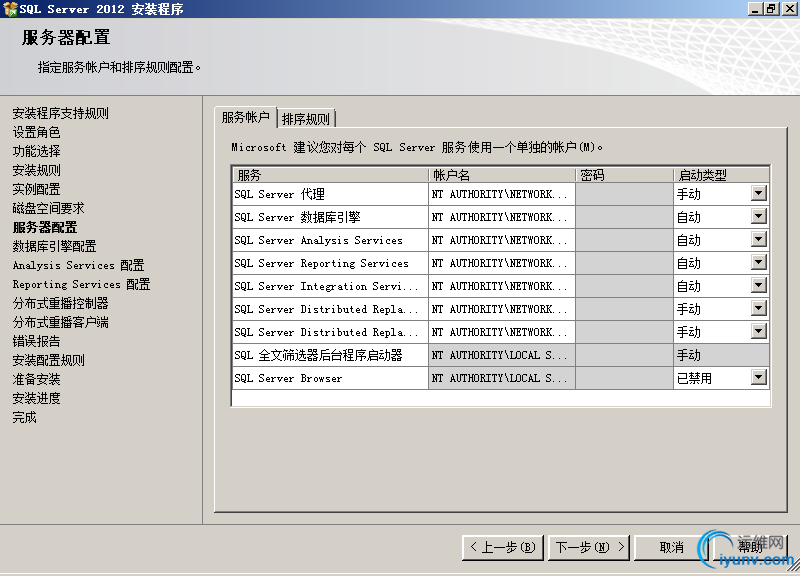This screenshot has height=576, width=800.
Task: Click 准备安装 in the step list
Action: (36, 379)
